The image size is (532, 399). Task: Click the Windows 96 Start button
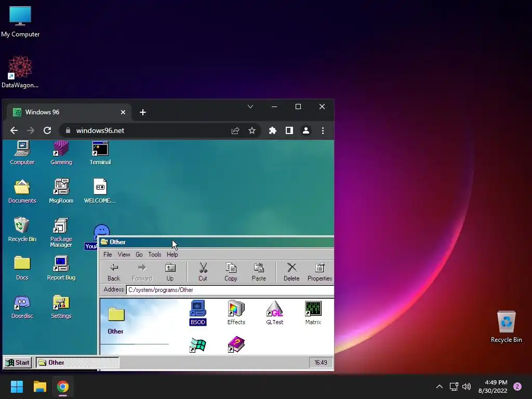tap(18, 362)
